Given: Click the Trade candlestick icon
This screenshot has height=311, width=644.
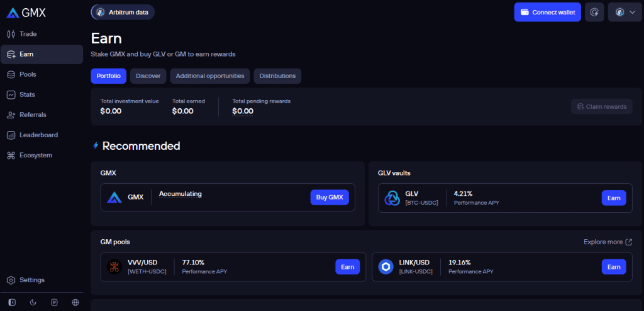Looking at the screenshot, I should coord(11,34).
